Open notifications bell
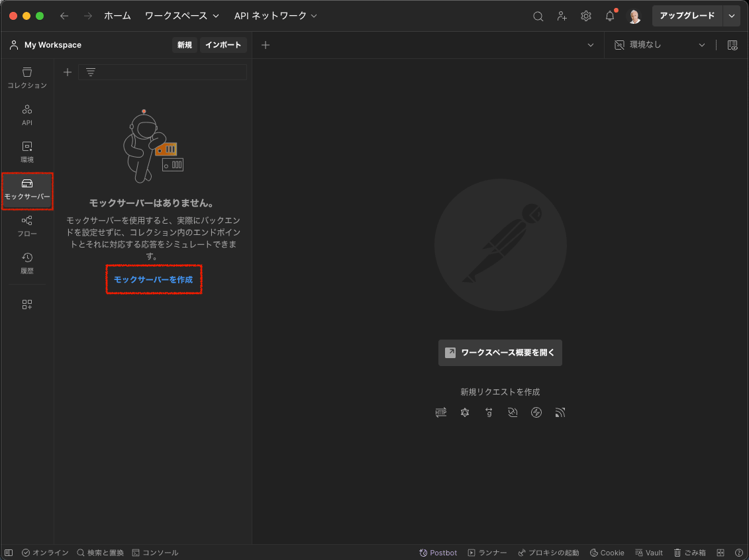 pyautogui.click(x=610, y=17)
